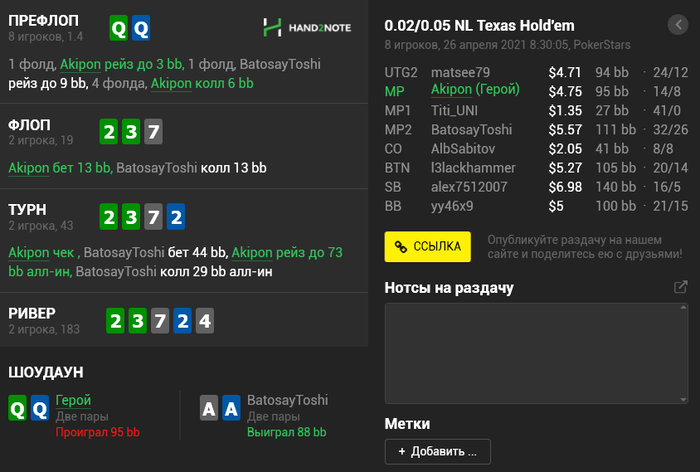The height and width of the screenshot is (472, 700).
Task: Select AlbSabitov in the players list
Action: click(463, 149)
